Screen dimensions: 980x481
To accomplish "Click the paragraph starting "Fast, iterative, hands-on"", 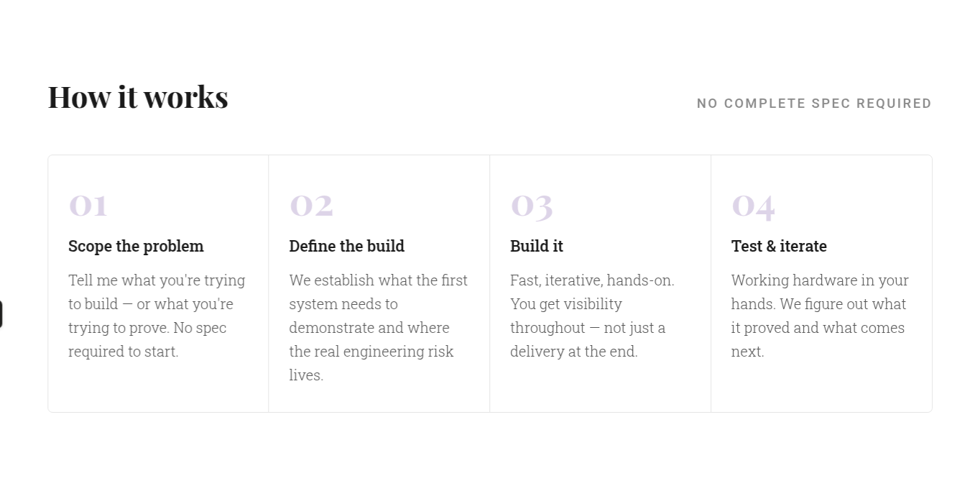I will click(592, 316).
